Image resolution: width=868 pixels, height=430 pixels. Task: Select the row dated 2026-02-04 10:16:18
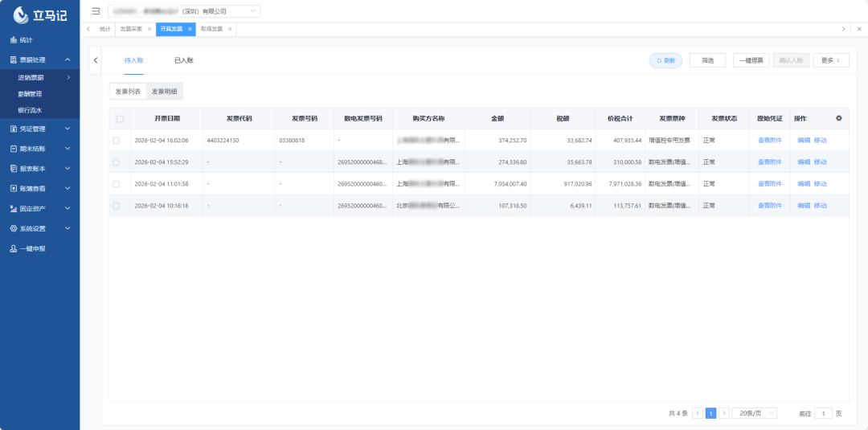click(x=117, y=206)
